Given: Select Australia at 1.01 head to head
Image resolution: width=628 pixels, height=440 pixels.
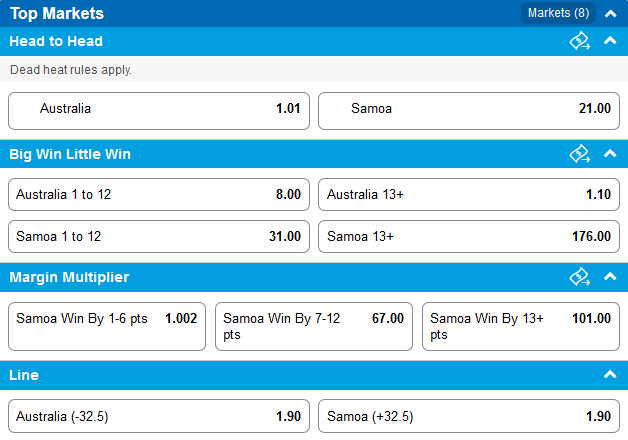Looking at the screenshot, I should 159,111.
